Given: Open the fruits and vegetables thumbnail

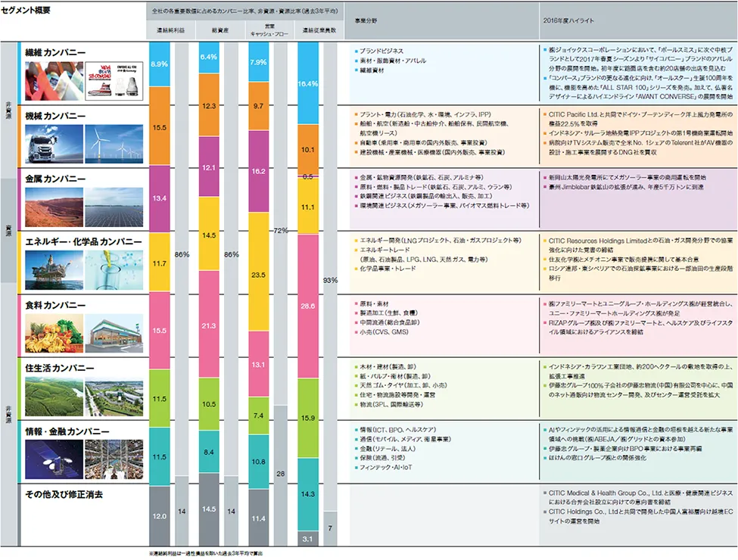Looking at the screenshot, I should click(54, 333).
